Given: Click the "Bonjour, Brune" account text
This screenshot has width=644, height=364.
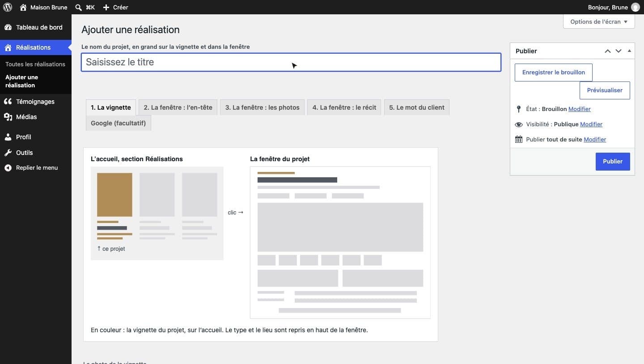Looking at the screenshot, I should [608, 7].
